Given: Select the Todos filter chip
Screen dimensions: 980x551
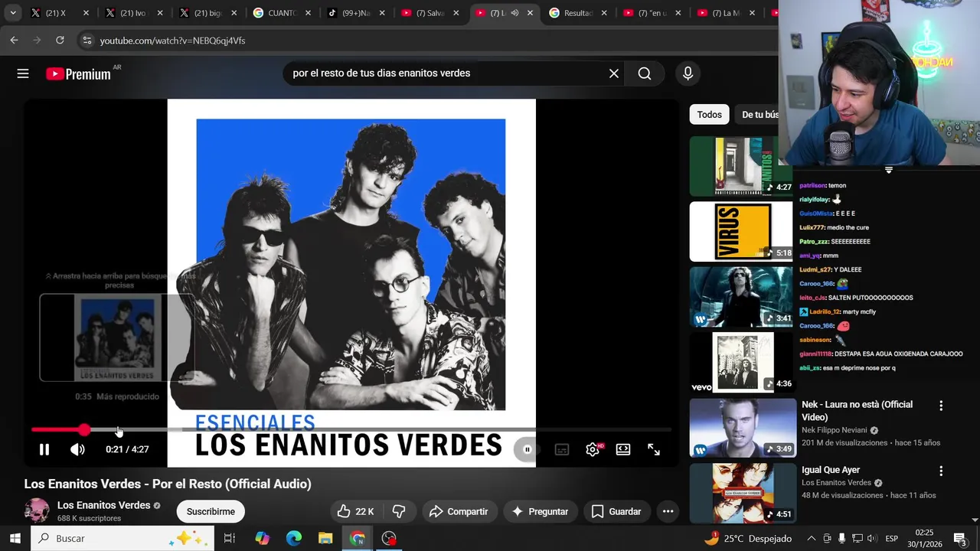Looking at the screenshot, I should click(709, 114).
